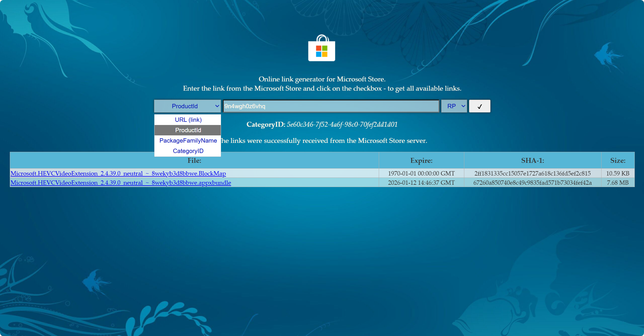Click the appxbundle SHA-1 hash starting 67260a8
Image resolution: width=644 pixels, height=336 pixels.
[532, 183]
